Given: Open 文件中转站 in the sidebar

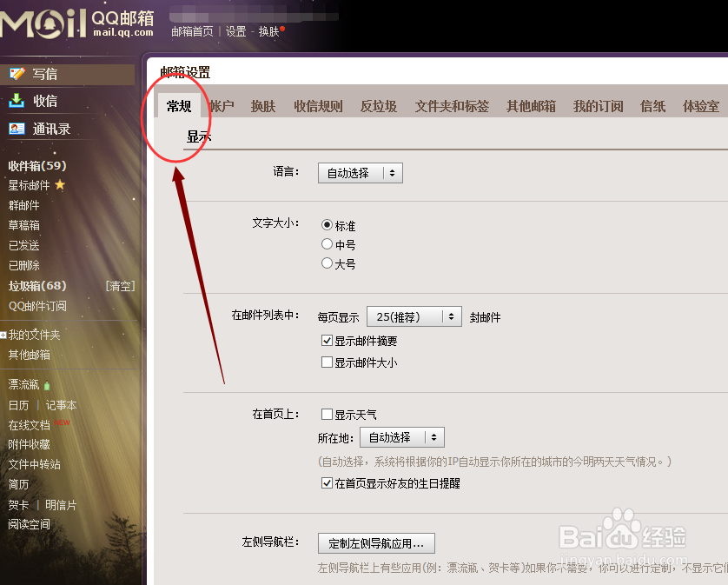Looking at the screenshot, I should tap(35, 464).
